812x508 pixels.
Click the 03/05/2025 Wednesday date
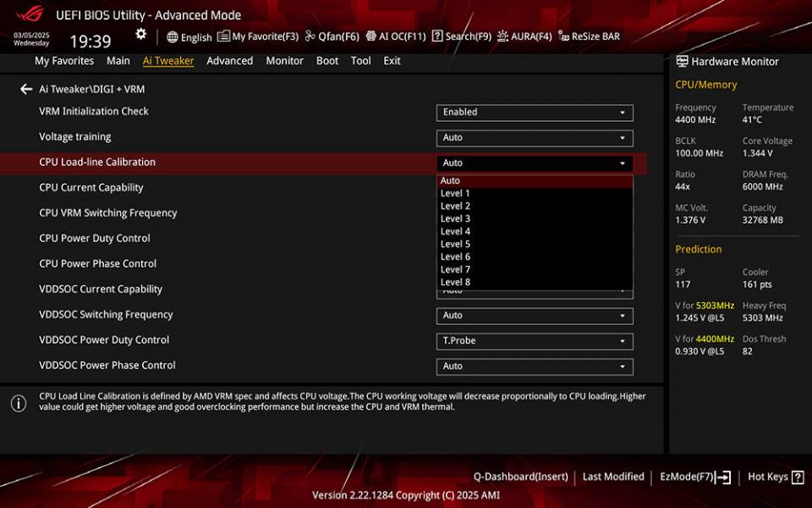tap(31, 40)
